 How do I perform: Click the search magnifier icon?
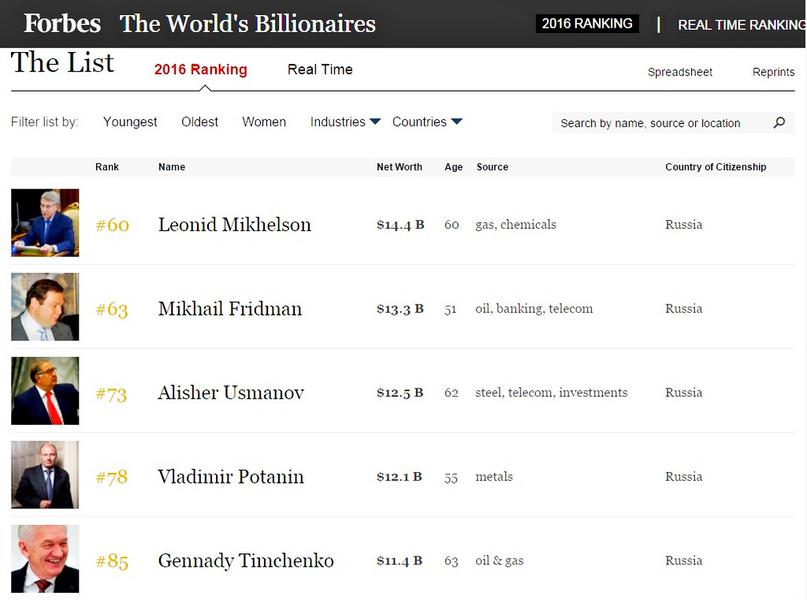(x=779, y=122)
